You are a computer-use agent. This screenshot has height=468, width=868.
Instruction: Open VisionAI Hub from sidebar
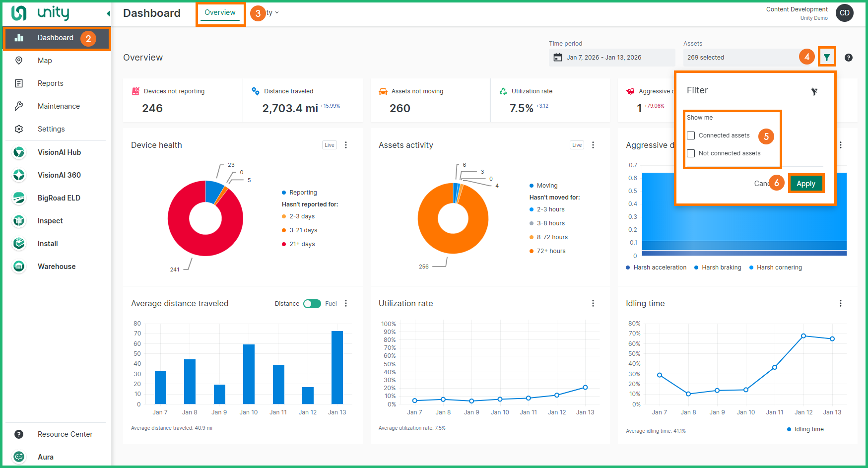click(x=59, y=152)
